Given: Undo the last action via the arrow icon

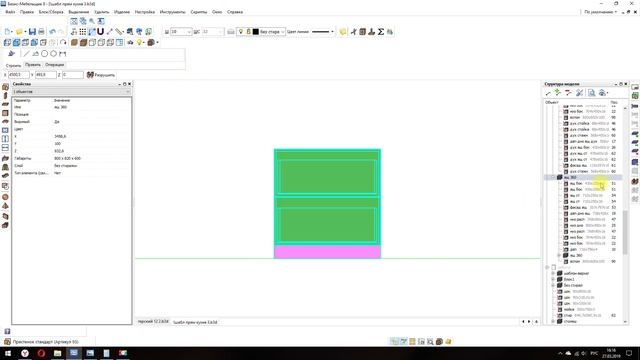Looking at the screenshot, I should [x=52, y=31].
